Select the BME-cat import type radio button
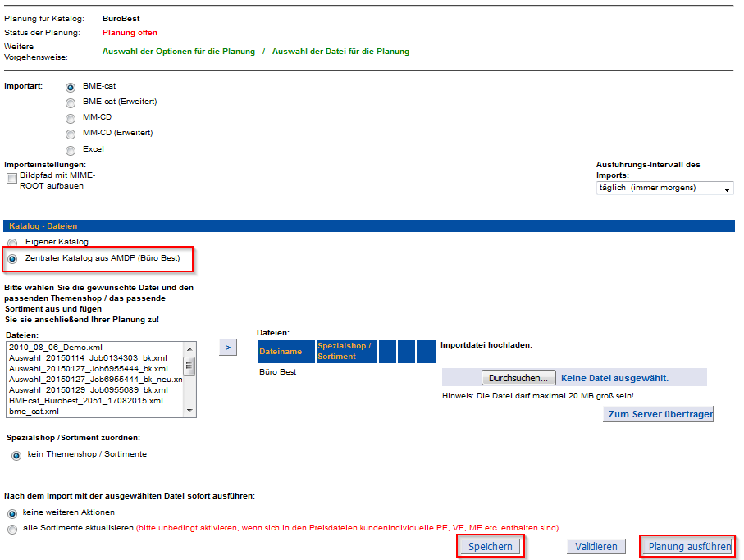 click(71, 87)
